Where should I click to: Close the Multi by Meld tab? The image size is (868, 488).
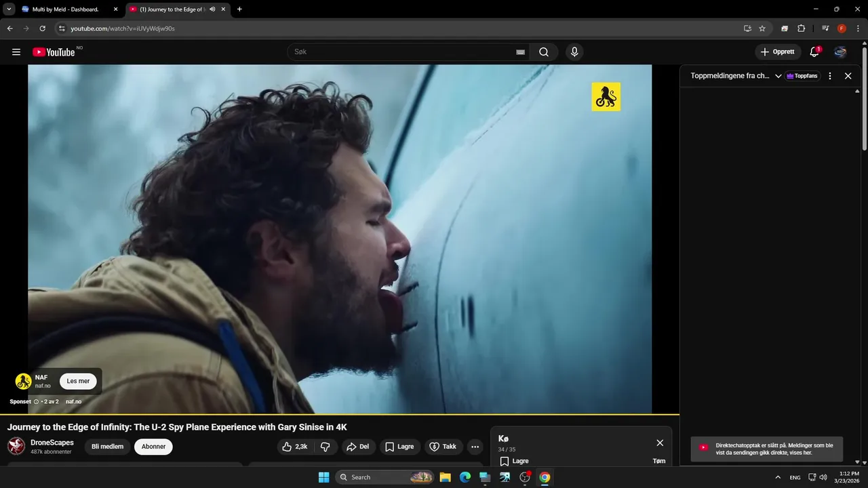[x=115, y=9]
